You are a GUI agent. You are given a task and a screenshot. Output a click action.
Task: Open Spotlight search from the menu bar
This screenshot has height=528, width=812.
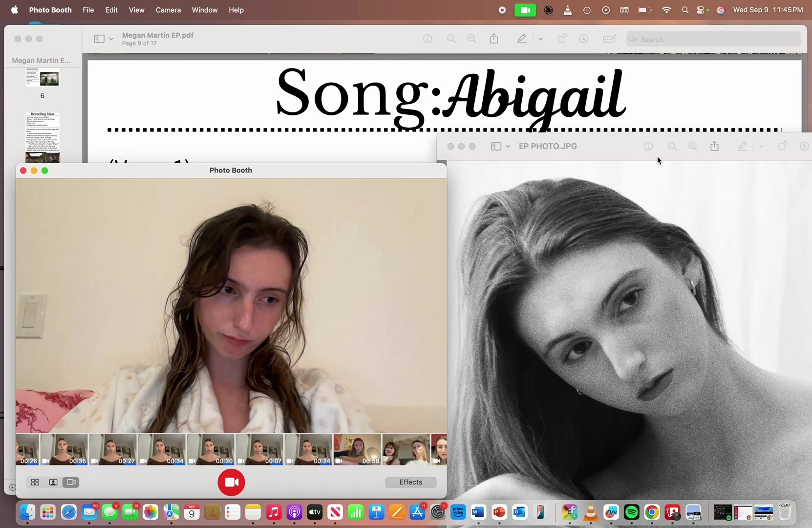tap(685, 10)
